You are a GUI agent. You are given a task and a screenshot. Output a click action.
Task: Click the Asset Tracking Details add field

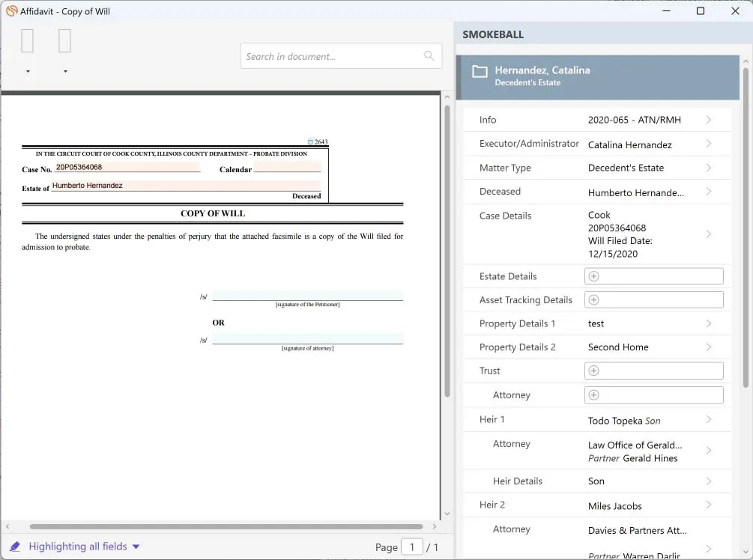point(653,300)
